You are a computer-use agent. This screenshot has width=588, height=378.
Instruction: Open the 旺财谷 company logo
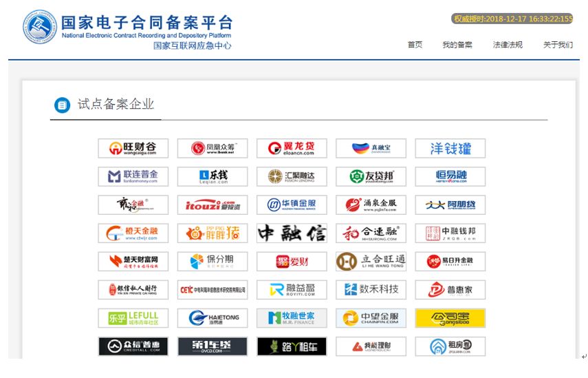133,148
